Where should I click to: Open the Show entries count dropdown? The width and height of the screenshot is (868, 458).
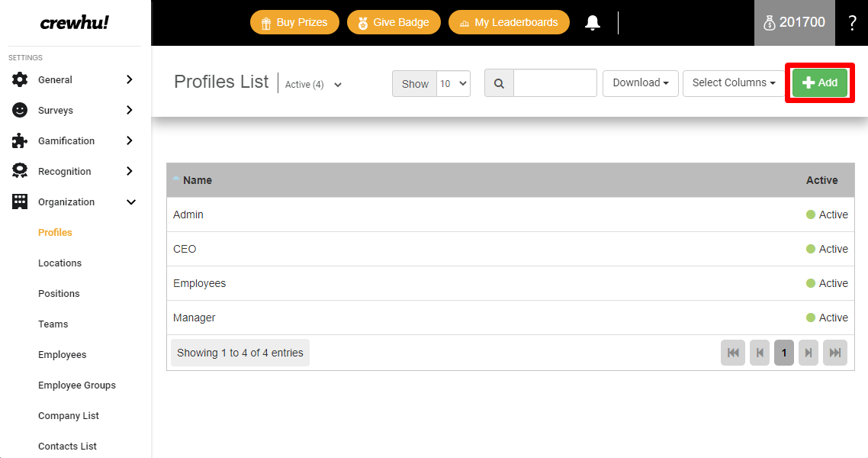[x=453, y=83]
